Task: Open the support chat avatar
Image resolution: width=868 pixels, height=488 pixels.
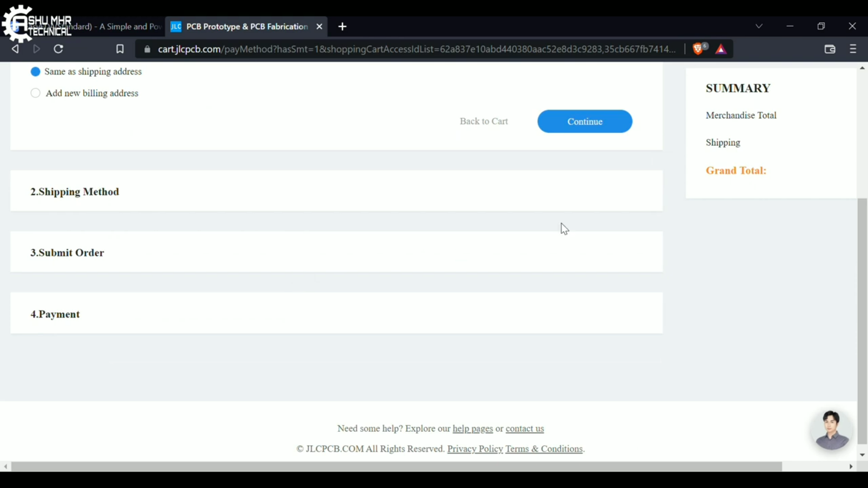Action: [831, 431]
